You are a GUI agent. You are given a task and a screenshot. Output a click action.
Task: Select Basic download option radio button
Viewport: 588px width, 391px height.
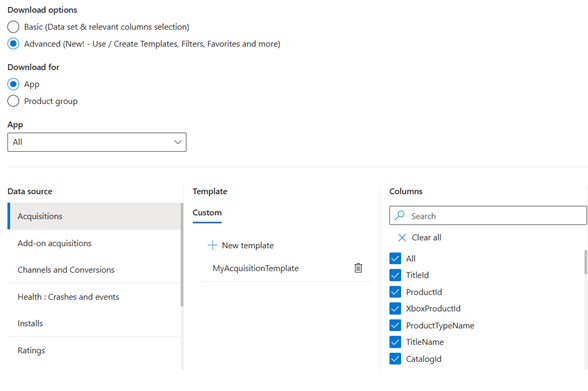pyautogui.click(x=13, y=27)
